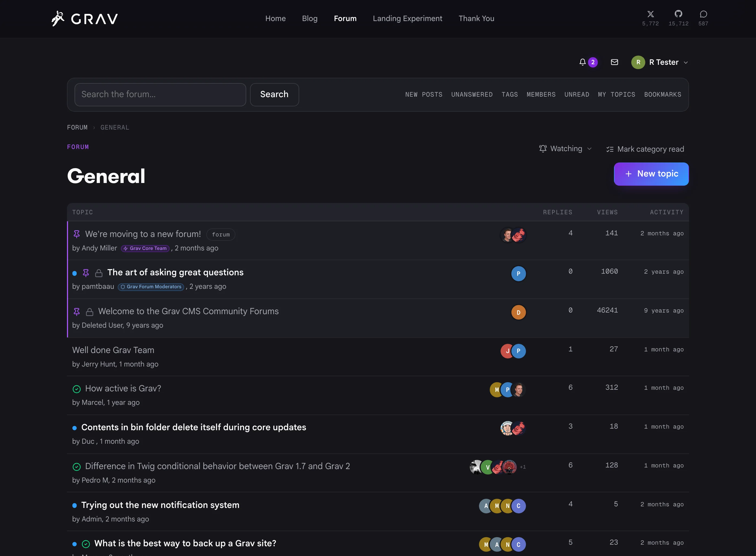Select the Forum nav item
The image size is (756, 556).
345,19
